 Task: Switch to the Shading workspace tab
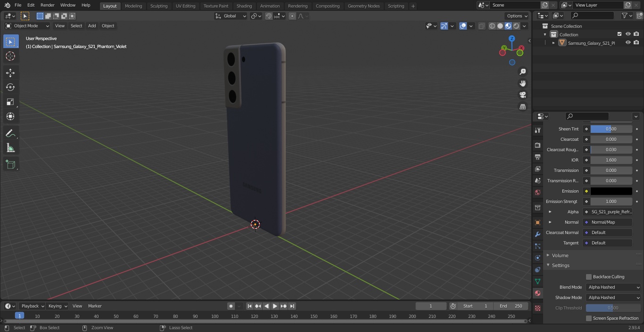pyautogui.click(x=244, y=6)
